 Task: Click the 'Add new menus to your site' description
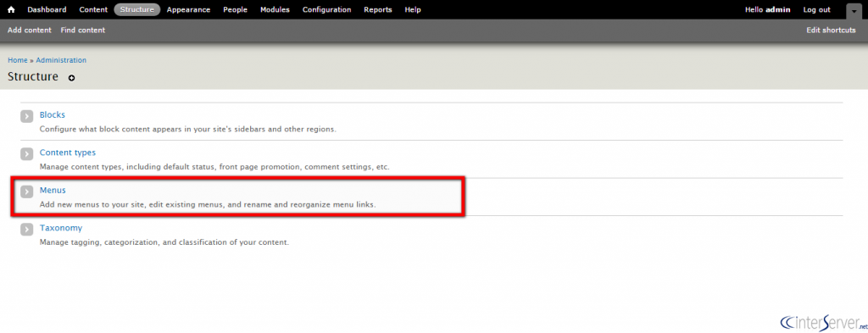click(x=208, y=204)
